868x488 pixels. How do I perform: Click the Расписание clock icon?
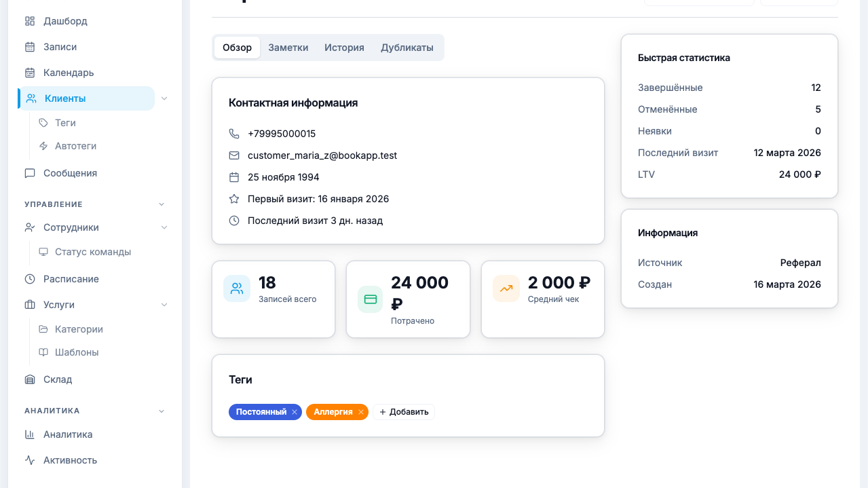(x=29, y=279)
